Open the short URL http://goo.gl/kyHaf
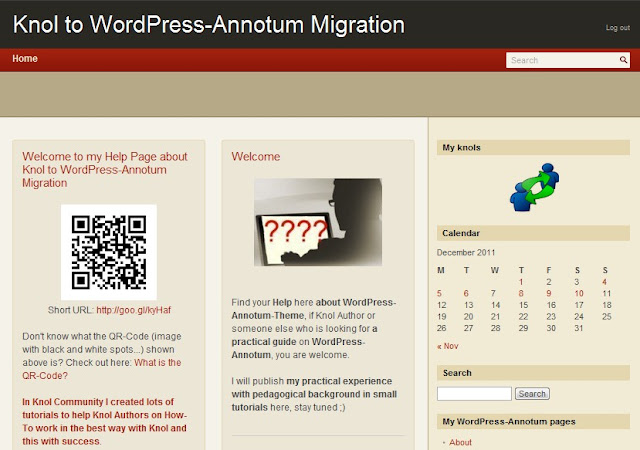 (x=133, y=310)
